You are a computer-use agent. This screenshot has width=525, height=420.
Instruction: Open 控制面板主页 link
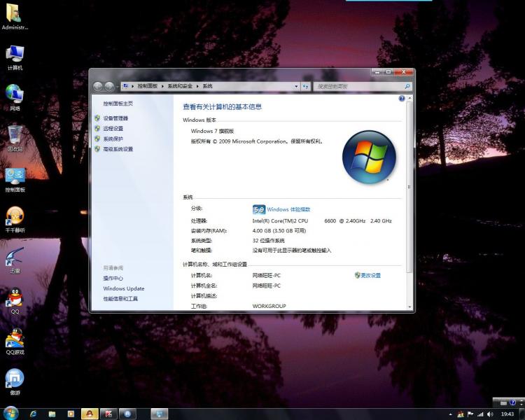(118, 104)
